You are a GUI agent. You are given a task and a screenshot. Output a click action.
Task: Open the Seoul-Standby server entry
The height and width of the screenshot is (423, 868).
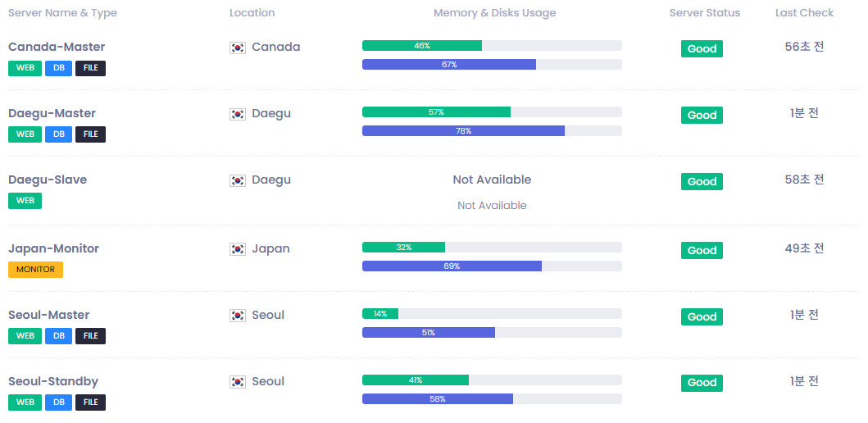click(53, 381)
